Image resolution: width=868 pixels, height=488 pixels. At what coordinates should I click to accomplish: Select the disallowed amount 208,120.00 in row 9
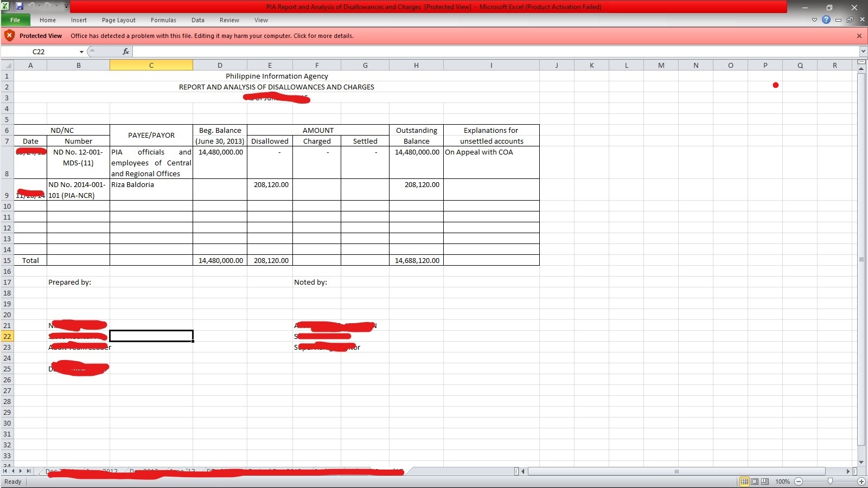tap(270, 189)
